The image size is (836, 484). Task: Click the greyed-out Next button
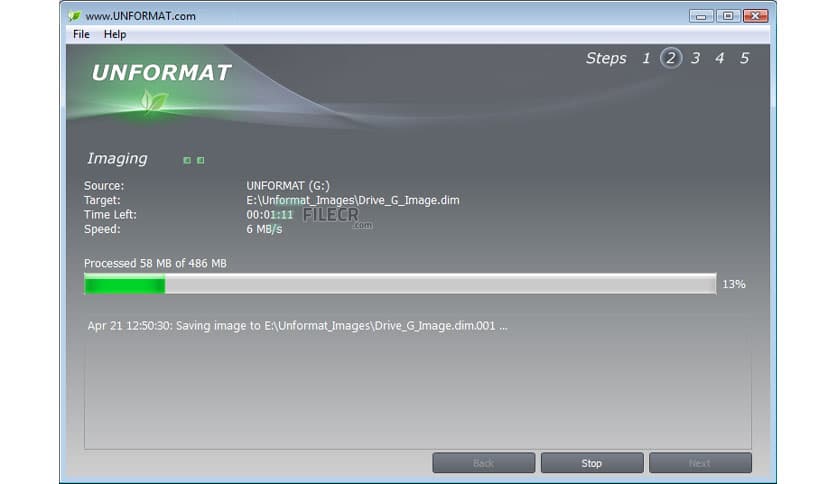tap(700, 463)
